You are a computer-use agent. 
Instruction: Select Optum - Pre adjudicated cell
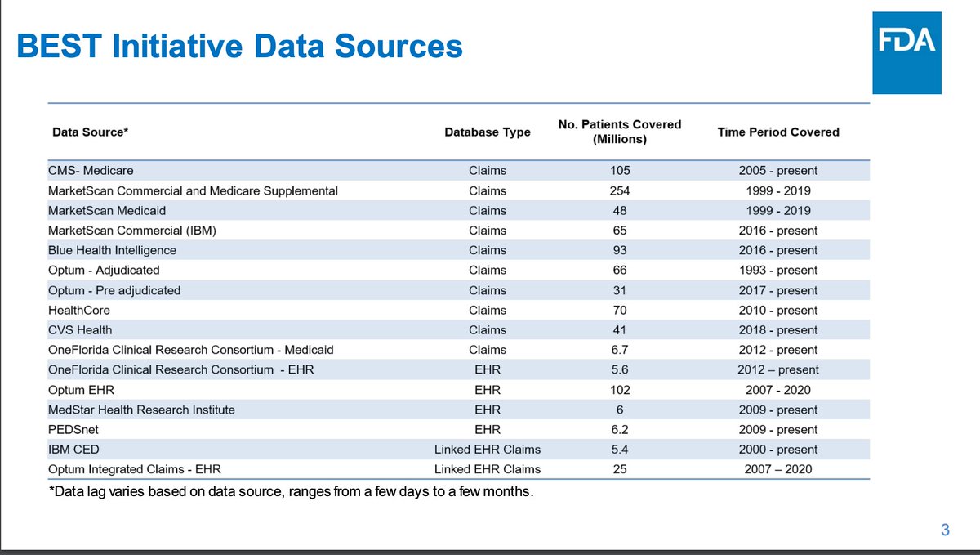click(114, 290)
